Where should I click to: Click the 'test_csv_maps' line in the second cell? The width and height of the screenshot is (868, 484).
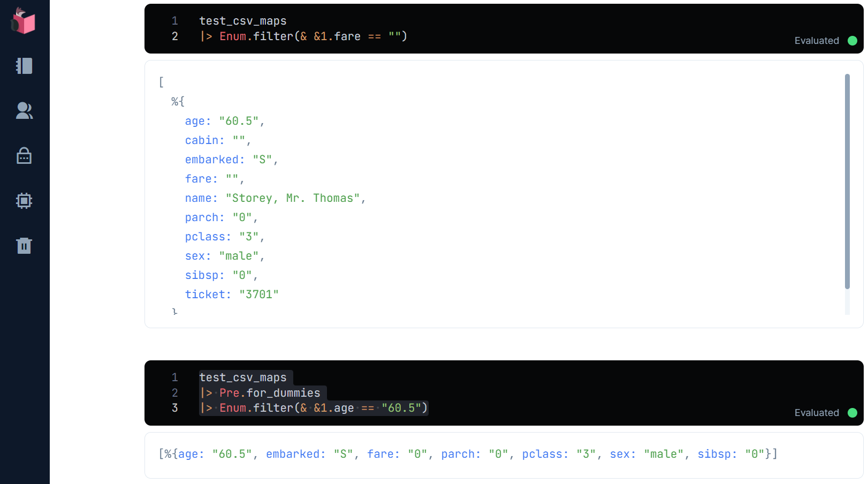coord(243,377)
